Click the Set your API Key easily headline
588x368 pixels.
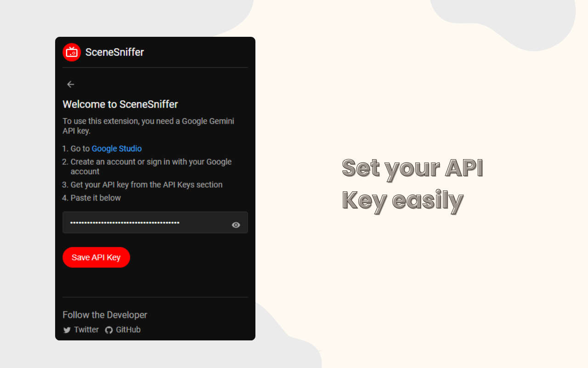[x=413, y=184]
